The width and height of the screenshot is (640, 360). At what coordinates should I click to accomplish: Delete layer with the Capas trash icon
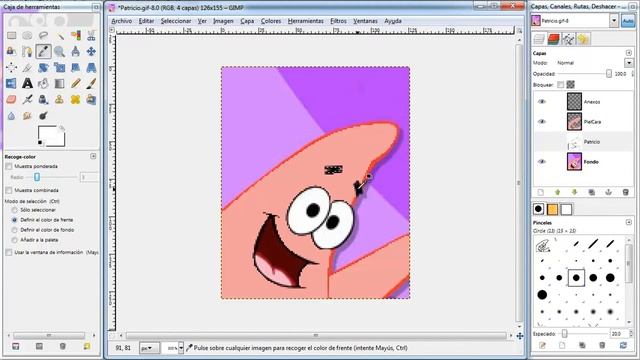coord(625,192)
